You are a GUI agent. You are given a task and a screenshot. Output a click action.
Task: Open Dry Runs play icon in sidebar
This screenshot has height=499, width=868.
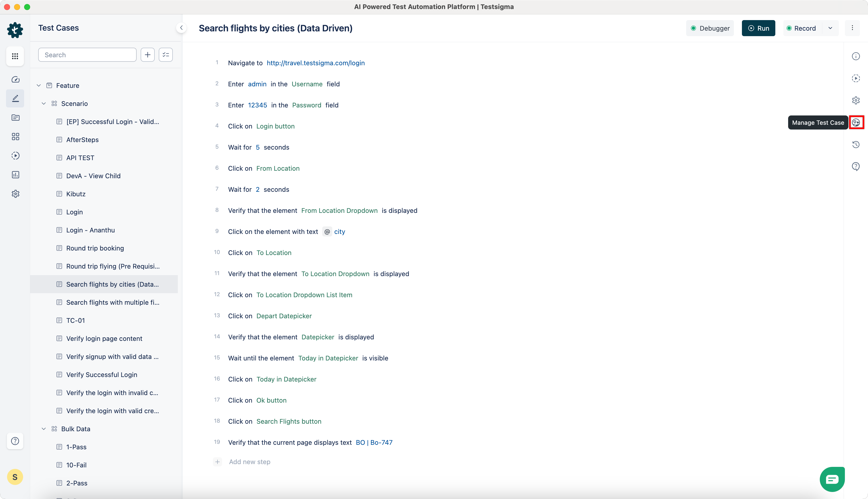pos(15,156)
